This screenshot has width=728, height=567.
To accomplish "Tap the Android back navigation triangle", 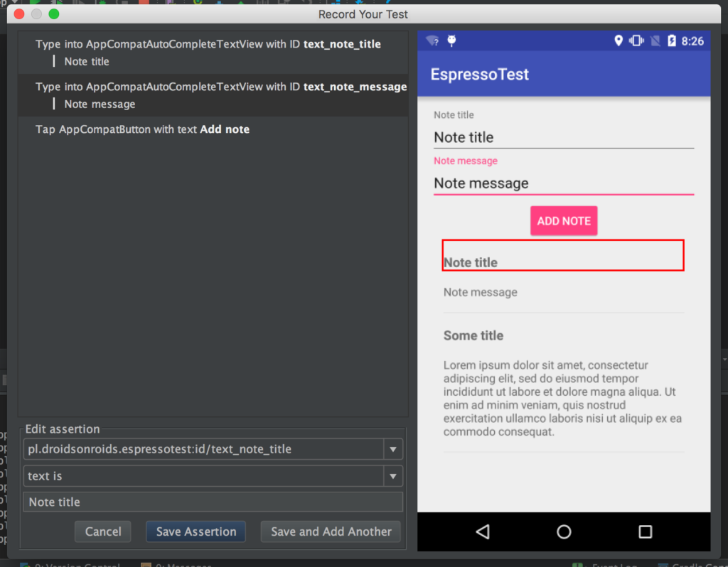I will click(483, 531).
